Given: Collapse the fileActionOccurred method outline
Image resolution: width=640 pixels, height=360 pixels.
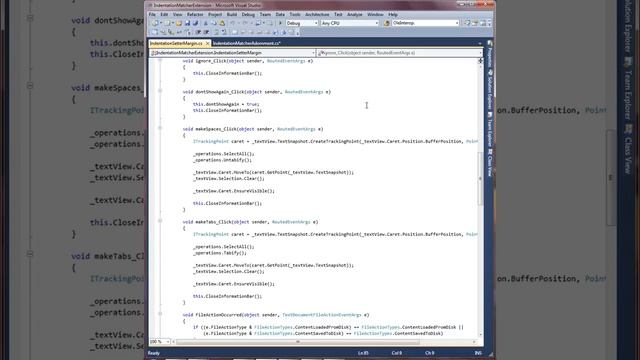Looking at the screenshot, I should 160,314.
